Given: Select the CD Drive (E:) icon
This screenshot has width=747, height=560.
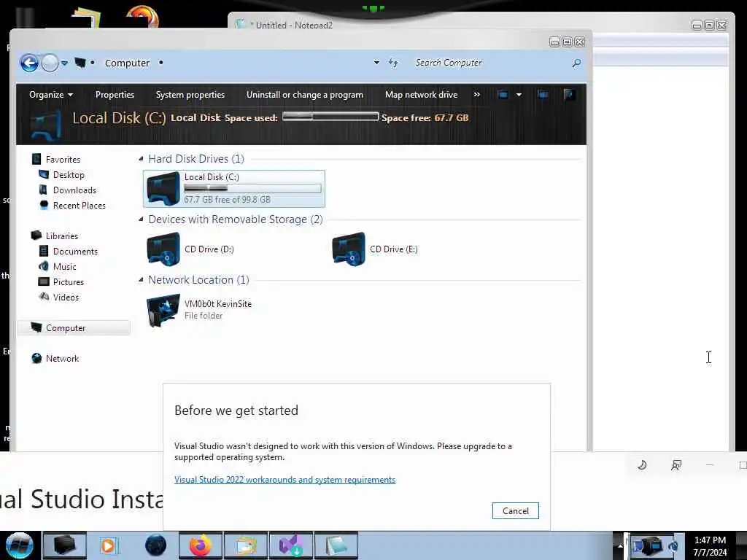Looking at the screenshot, I should click(349, 249).
